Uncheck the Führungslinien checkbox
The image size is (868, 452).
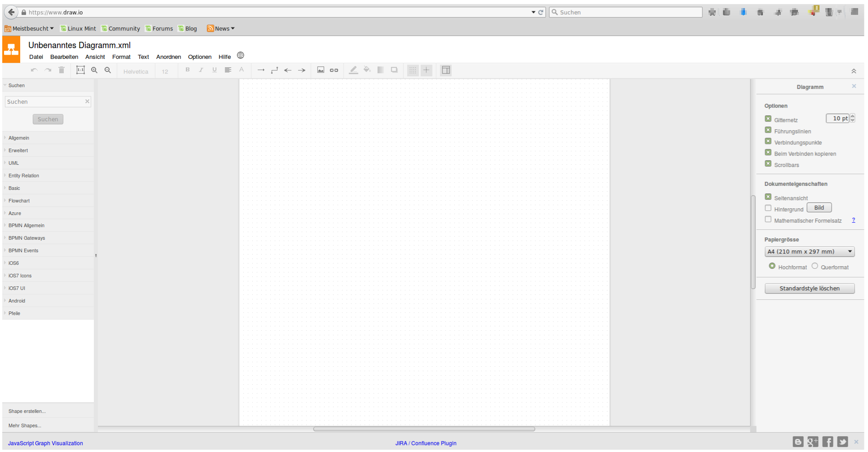tap(768, 130)
